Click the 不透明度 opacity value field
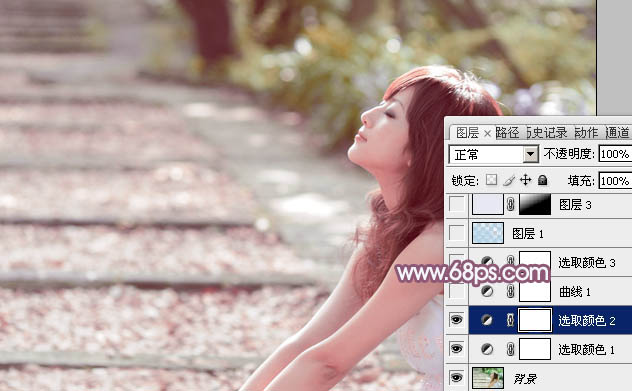Viewport: 632px width, 391px height. click(615, 154)
